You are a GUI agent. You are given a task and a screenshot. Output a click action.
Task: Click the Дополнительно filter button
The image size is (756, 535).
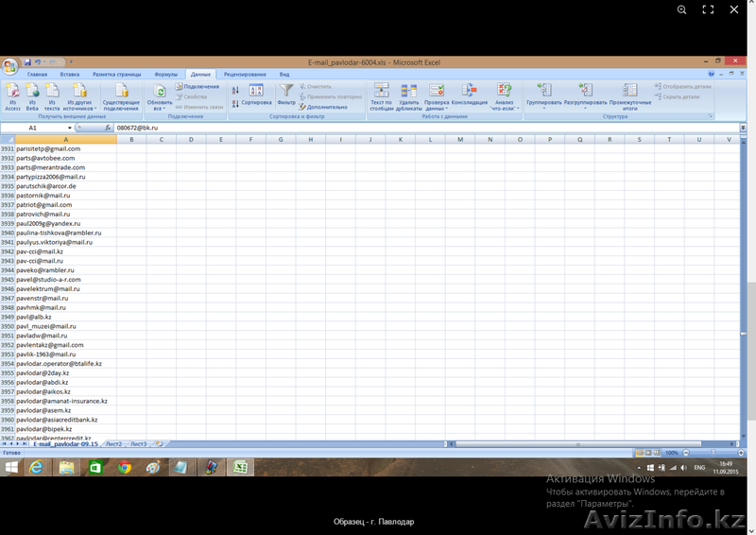[324, 107]
